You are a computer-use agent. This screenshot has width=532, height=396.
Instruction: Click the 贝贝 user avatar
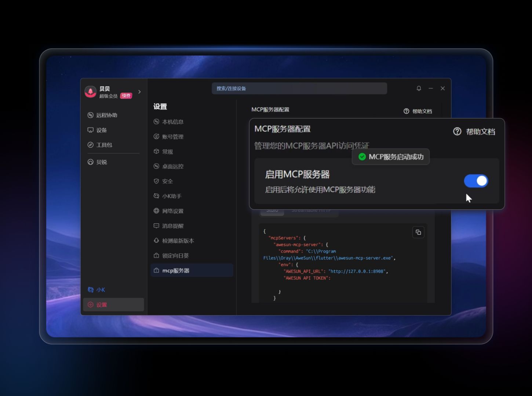tap(90, 91)
